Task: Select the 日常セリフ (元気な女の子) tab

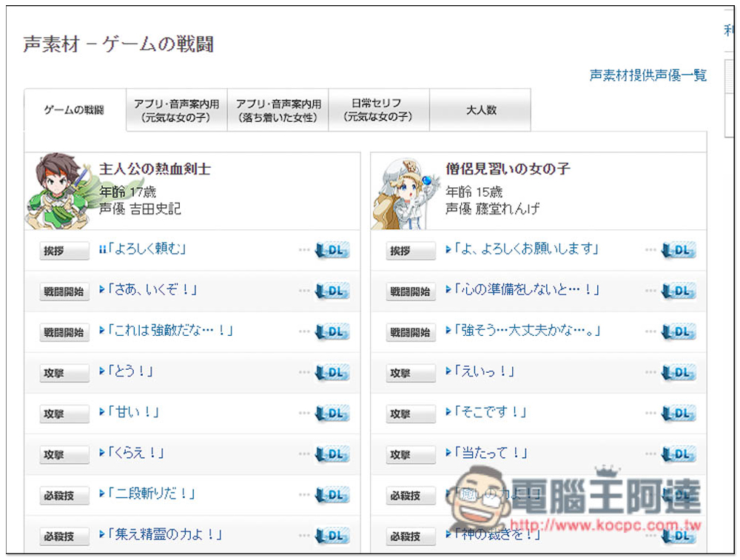Action: [x=378, y=110]
